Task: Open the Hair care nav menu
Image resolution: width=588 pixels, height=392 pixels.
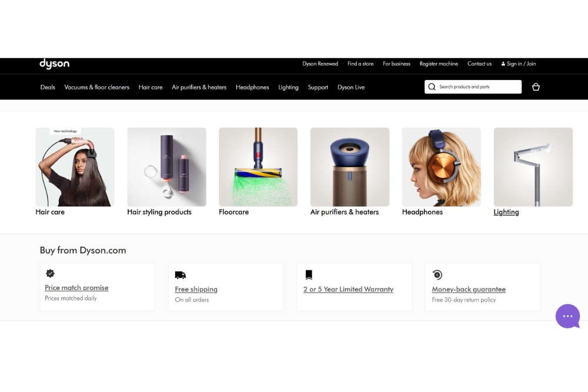Action: coord(151,88)
